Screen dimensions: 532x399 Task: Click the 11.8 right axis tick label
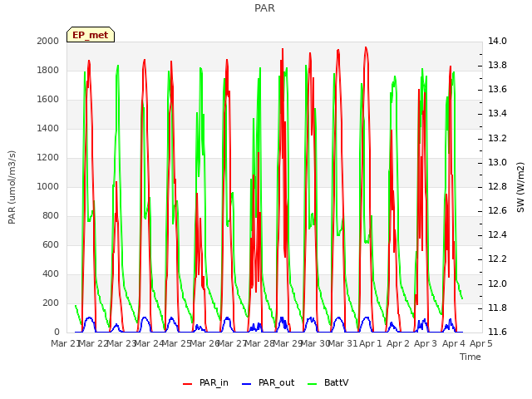pyautogui.click(x=497, y=308)
